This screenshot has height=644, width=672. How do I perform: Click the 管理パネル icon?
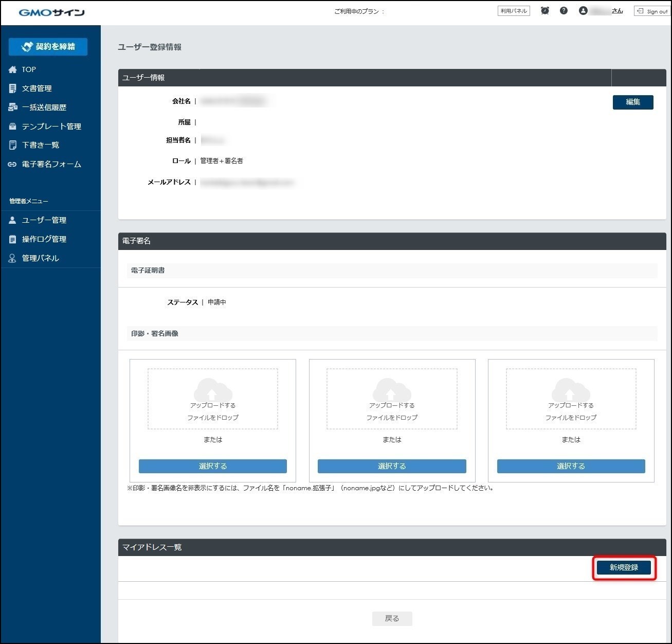(12, 258)
